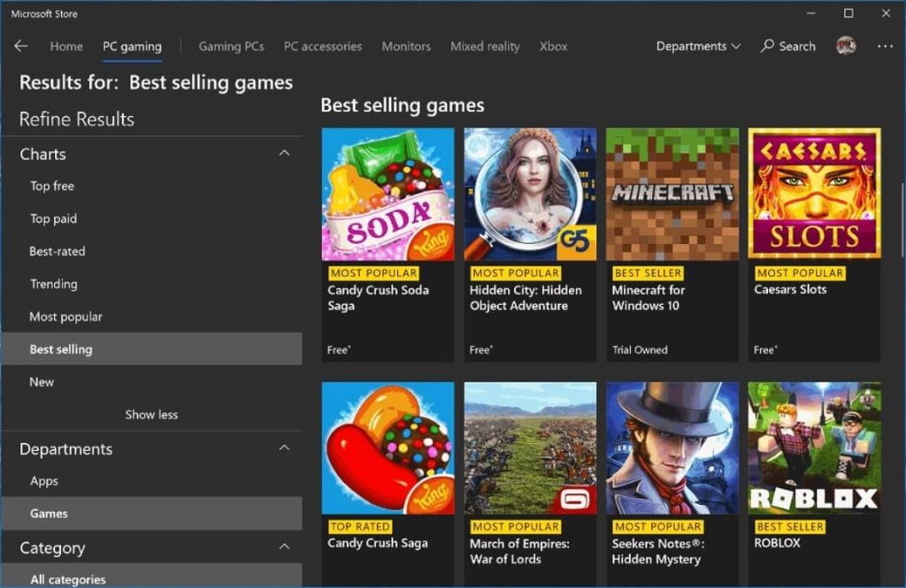Collapse the Category section chevron

[x=284, y=547]
